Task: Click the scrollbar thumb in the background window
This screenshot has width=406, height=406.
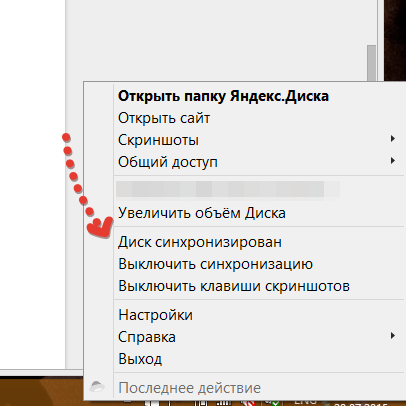Action: point(371,63)
